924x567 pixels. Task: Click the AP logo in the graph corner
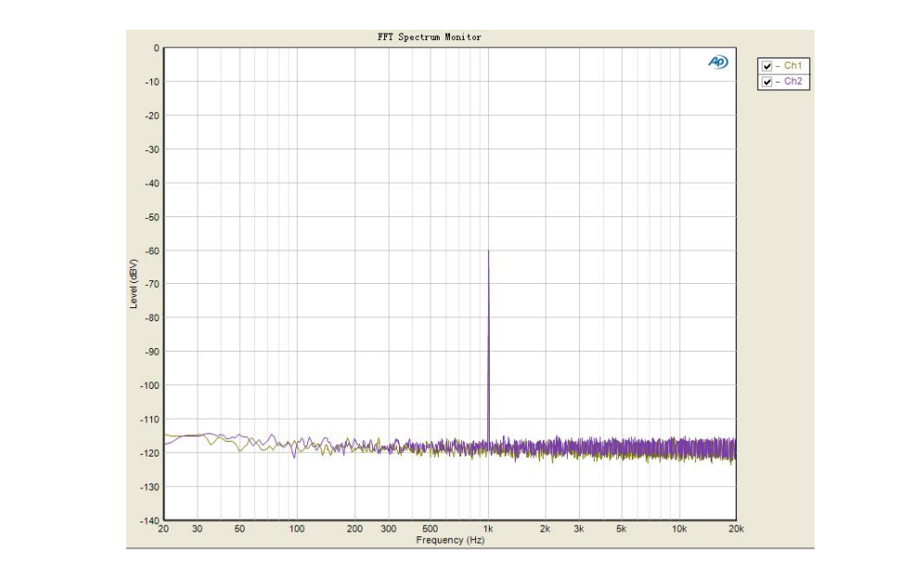click(718, 61)
